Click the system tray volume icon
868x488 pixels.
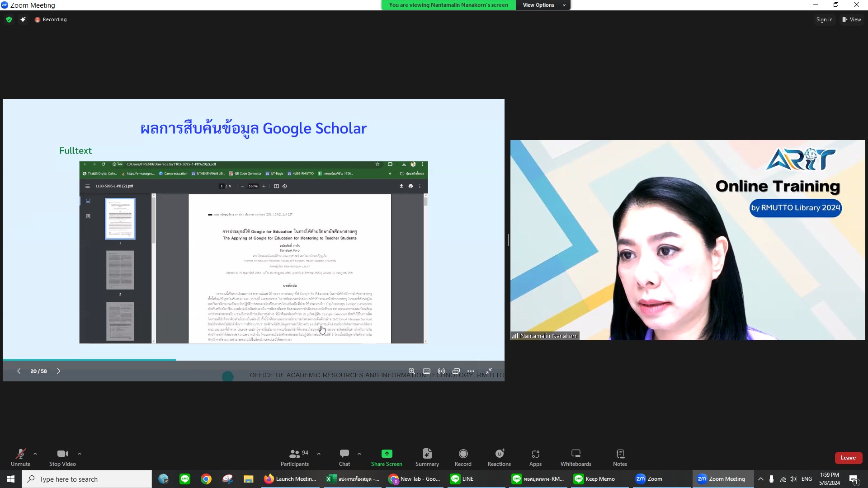tap(793, 479)
